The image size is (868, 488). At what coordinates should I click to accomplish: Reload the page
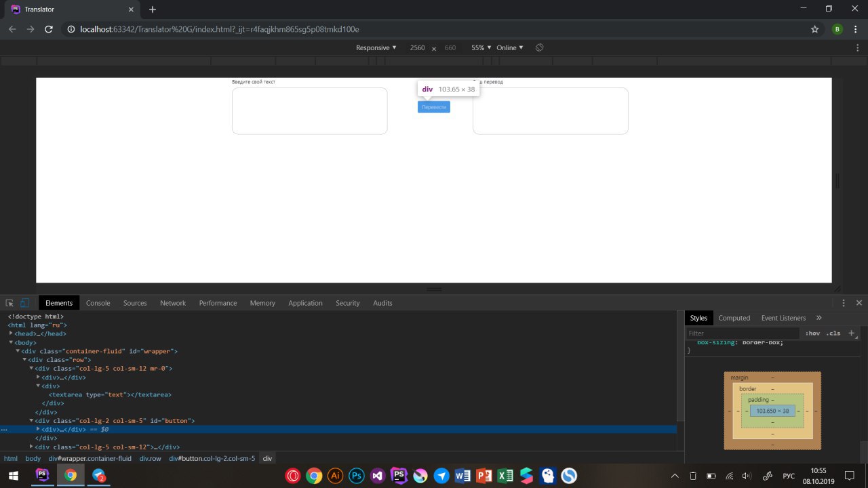[49, 29]
